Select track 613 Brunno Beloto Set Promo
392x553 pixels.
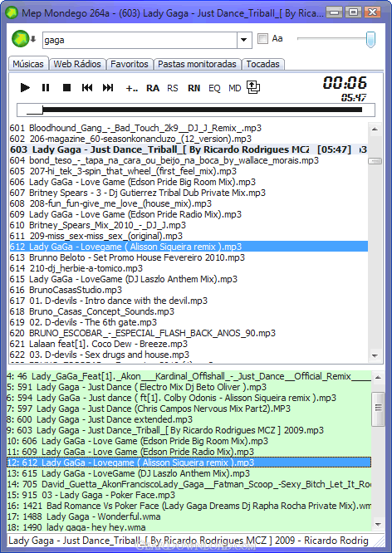pos(189,257)
